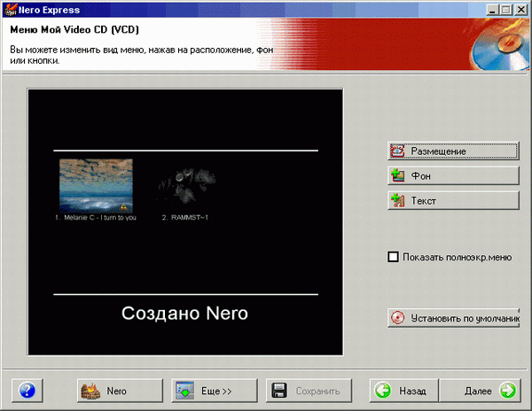Click caption 1. Melanie C - I turn to you
Viewport: 532px width, 411px height.
96,218
